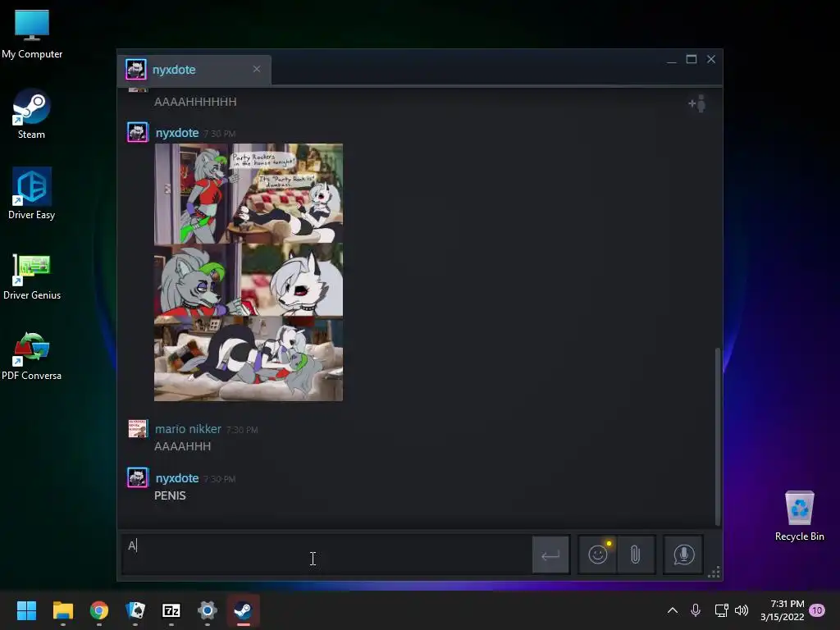This screenshot has height=630, width=840.
Task: Open 7-Zip from the taskbar
Action: click(171, 610)
